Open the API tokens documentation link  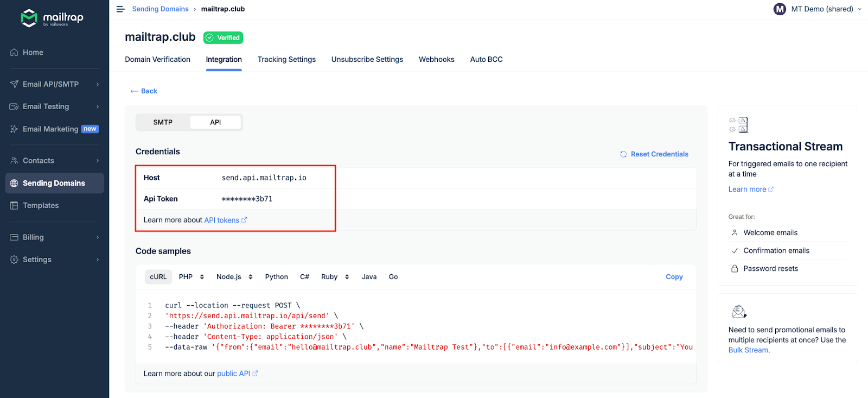(222, 220)
